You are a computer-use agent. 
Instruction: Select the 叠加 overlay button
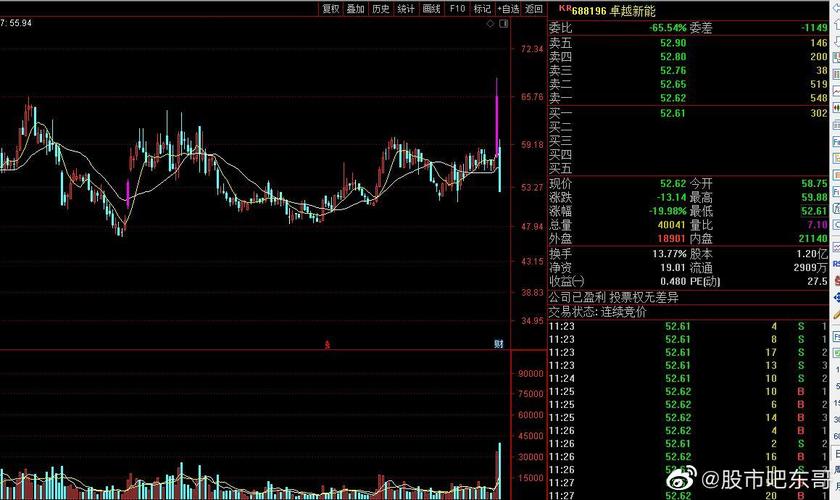(x=355, y=9)
